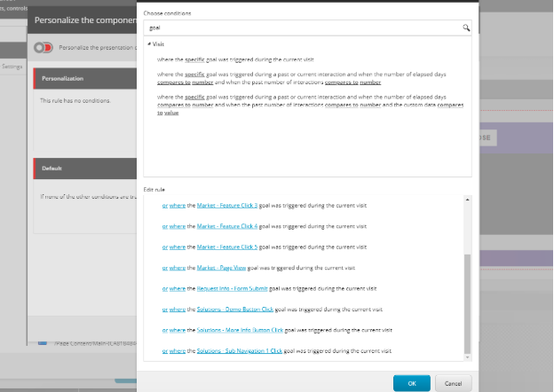Click 'where' on Solutions - Sub Navigation 1 Click row

click(178, 351)
